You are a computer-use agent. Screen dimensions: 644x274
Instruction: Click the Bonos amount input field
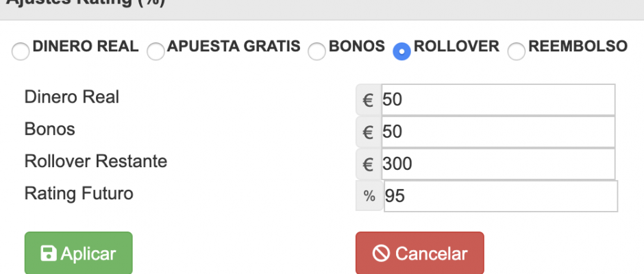(x=498, y=132)
